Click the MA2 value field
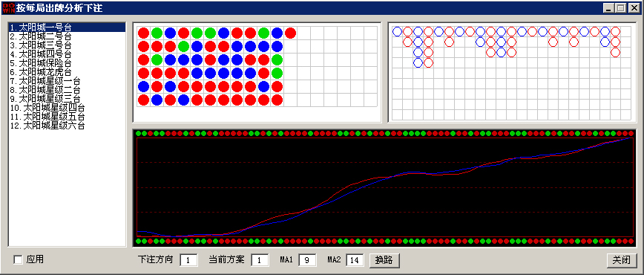The image size is (644, 275). 355,260
